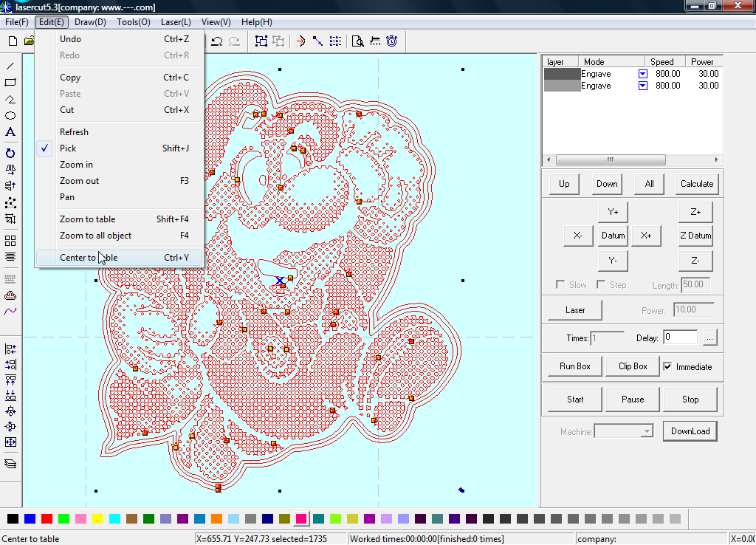Select the Text tool

10,132
